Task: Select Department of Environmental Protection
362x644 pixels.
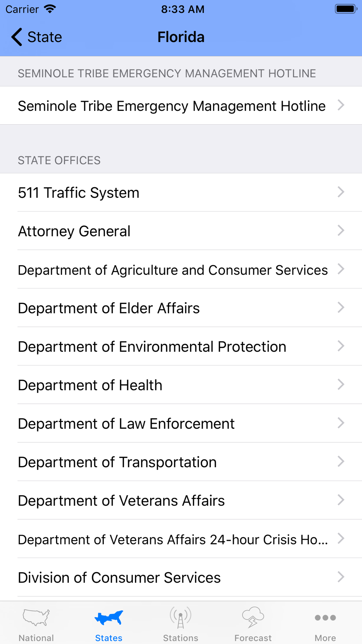Action: pos(181,346)
